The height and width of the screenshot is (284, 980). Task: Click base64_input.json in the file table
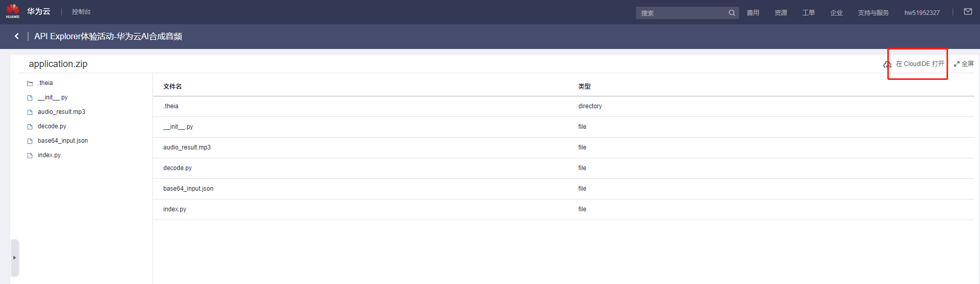188,189
